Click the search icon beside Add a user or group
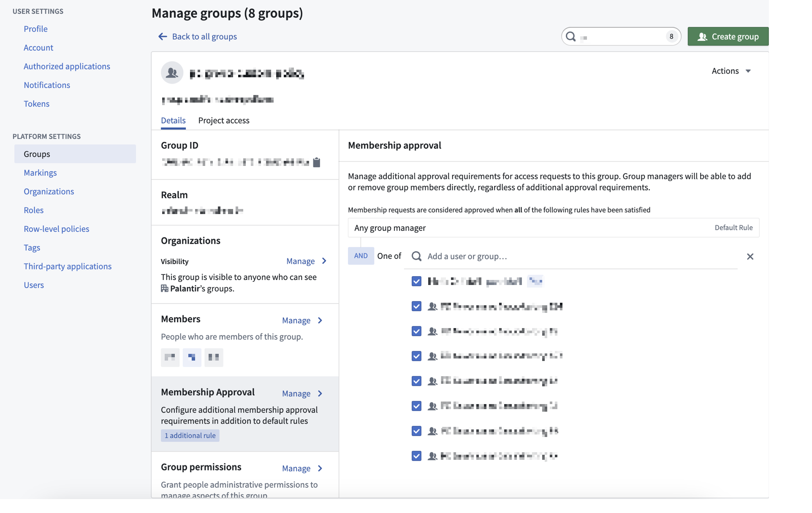The image size is (812, 513). (416, 256)
